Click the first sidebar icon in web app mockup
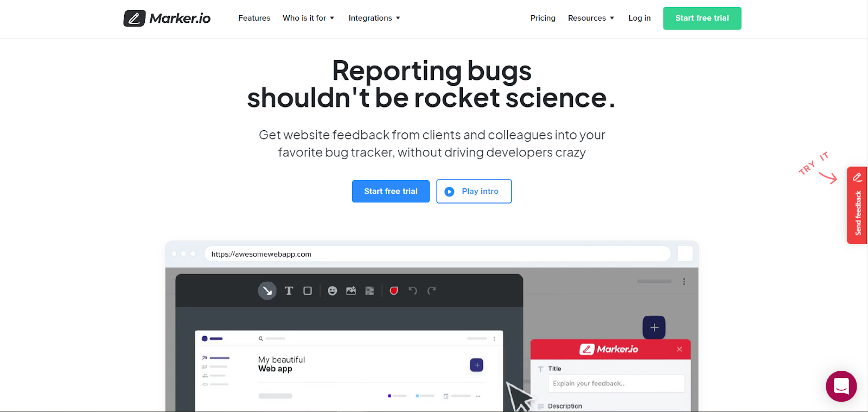 click(x=205, y=358)
